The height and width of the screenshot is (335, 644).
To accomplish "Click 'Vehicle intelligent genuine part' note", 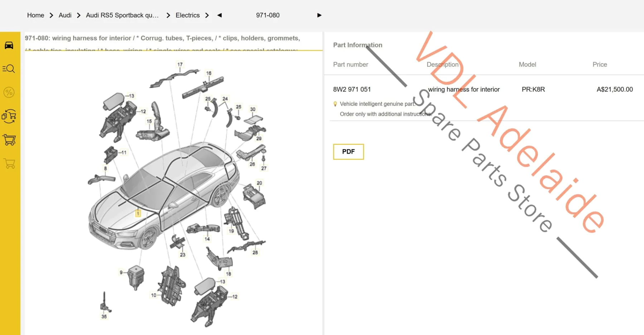I will (x=378, y=104).
